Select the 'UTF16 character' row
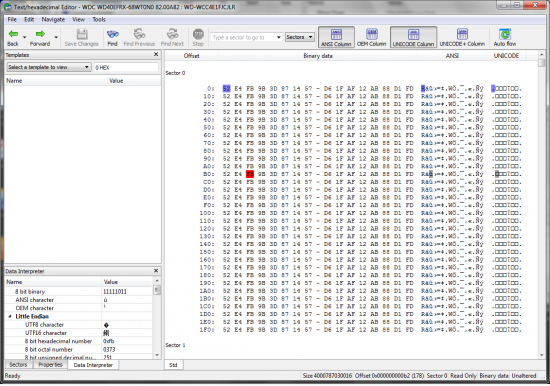 click(79, 333)
